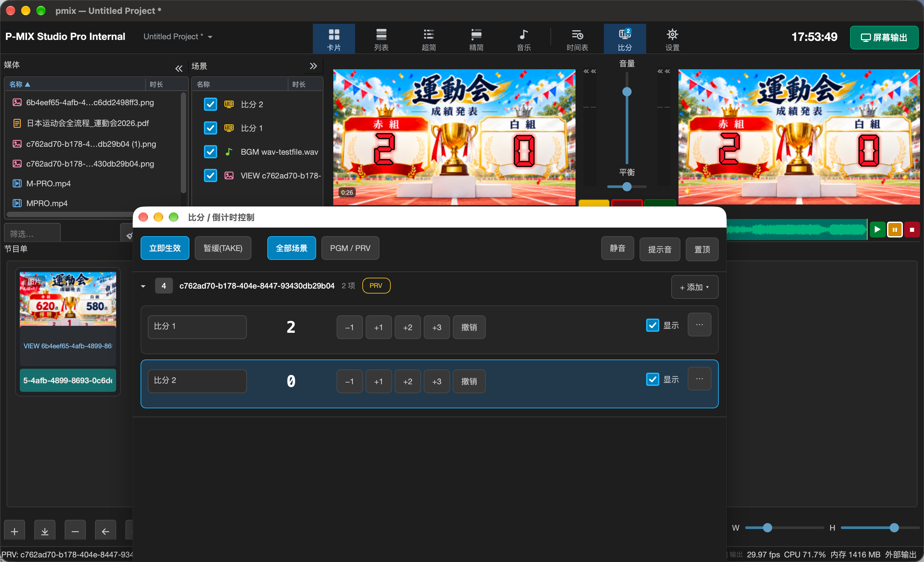924x562 pixels.
Task: Click the green play audio button
Action: 877,229
